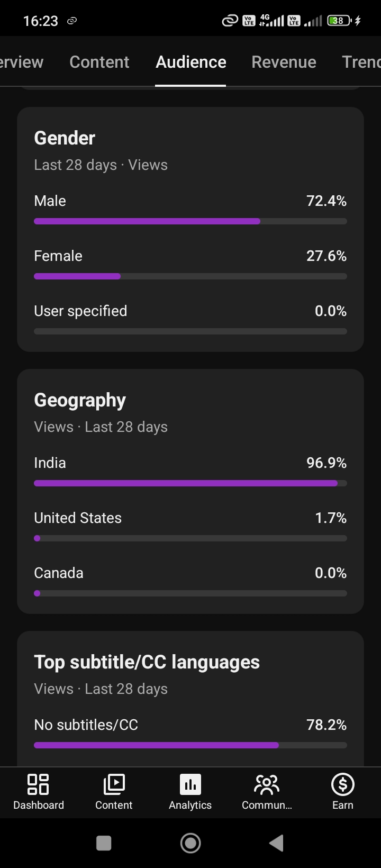Tap the Android back triangle button
This screenshot has width=381, height=868.
click(276, 843)
